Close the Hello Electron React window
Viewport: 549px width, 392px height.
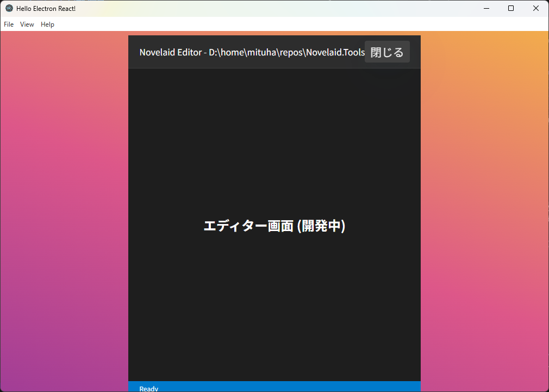pyautogui.click(x=535, y=8)
